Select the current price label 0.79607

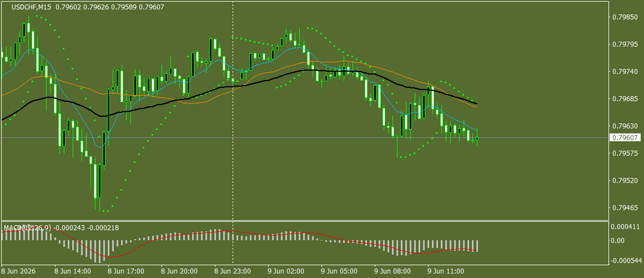(x=625, y=138)
